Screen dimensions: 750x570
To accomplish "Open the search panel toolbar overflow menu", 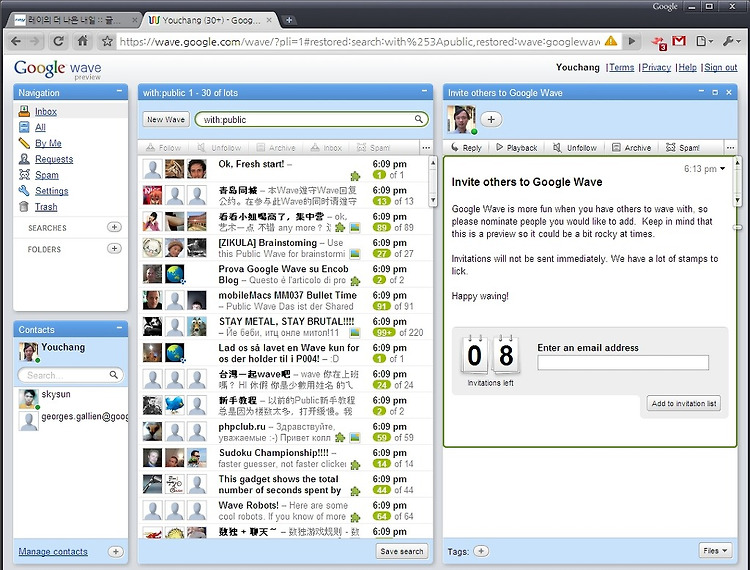I will click(426, 148).
